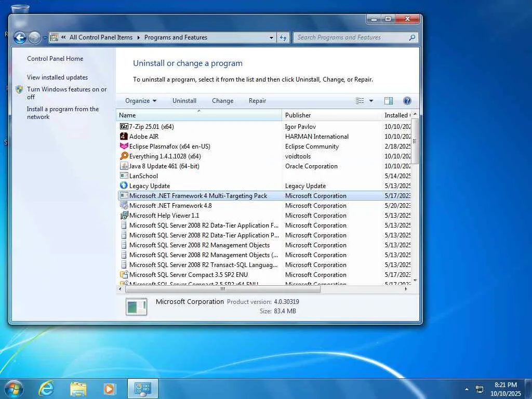Select Microsoft SQL Server 2008 R2 Transact-SQL row
This screenshot has height=399, width=532.
click(x=263, y=264)
